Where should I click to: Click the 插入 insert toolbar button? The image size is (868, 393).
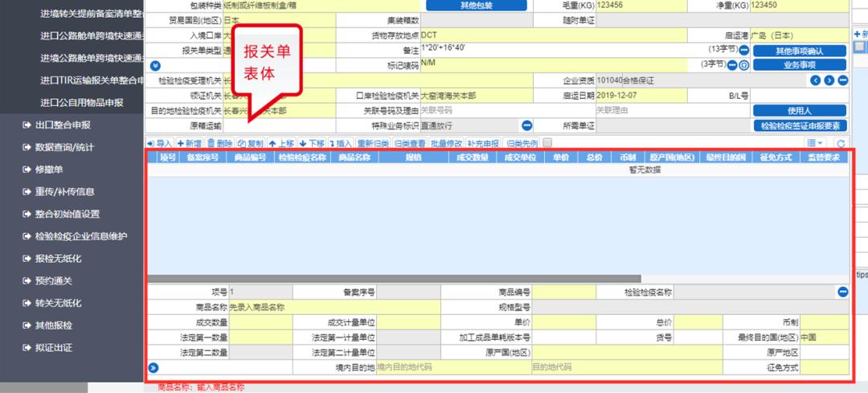point(341,143)
